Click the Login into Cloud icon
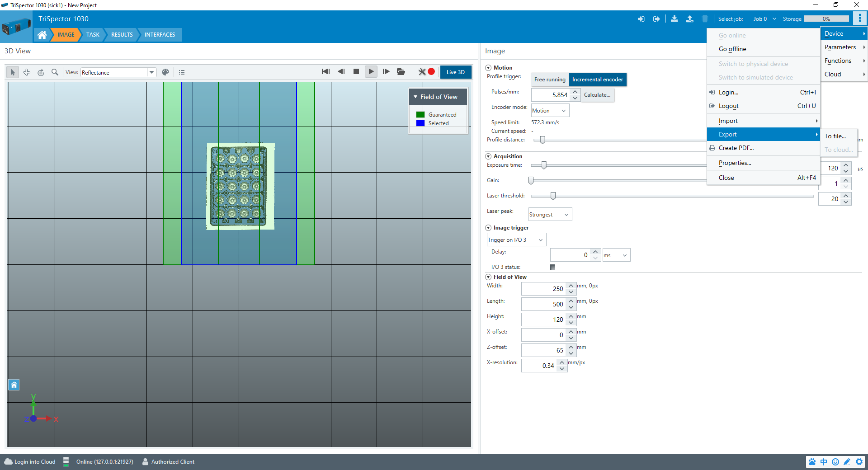 [x=9, y=462]
